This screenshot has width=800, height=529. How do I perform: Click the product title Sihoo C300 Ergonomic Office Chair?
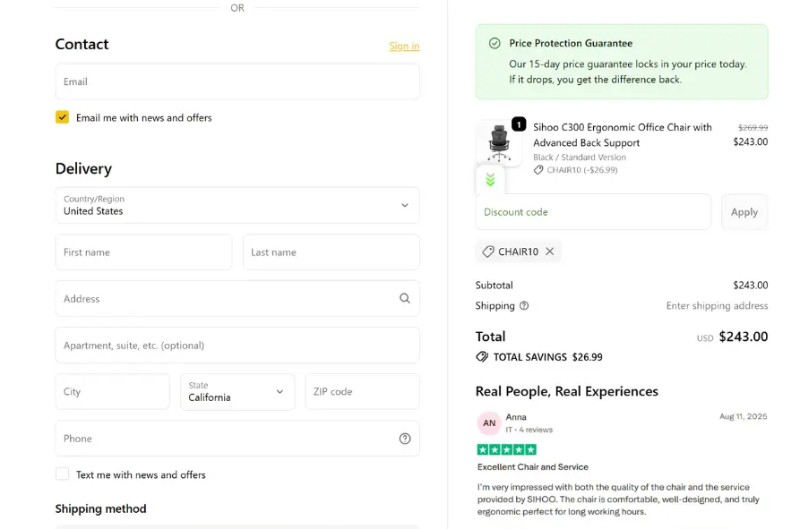pos(622,135)
